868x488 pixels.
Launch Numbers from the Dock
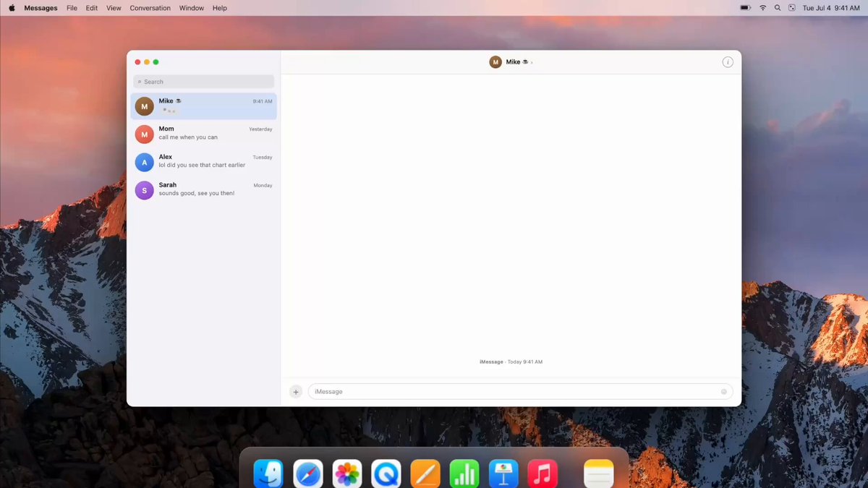tap(464, 474)
